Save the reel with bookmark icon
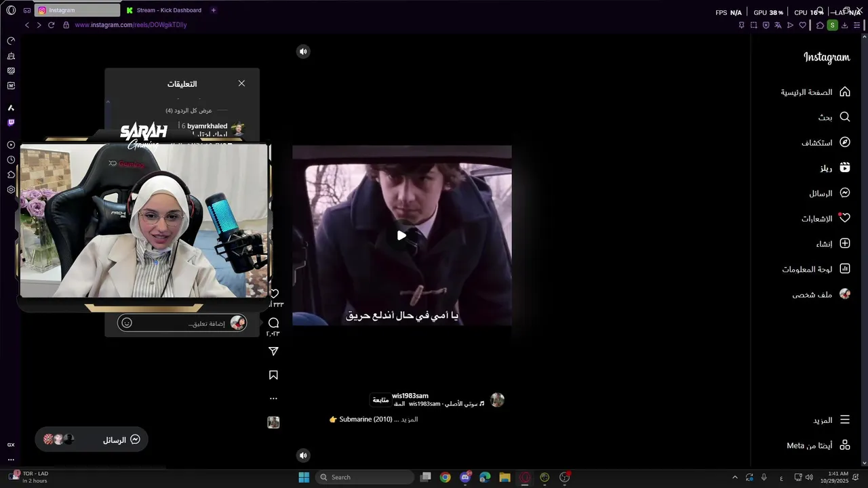Viewport: 868px width, 488px height. point(274,375)
